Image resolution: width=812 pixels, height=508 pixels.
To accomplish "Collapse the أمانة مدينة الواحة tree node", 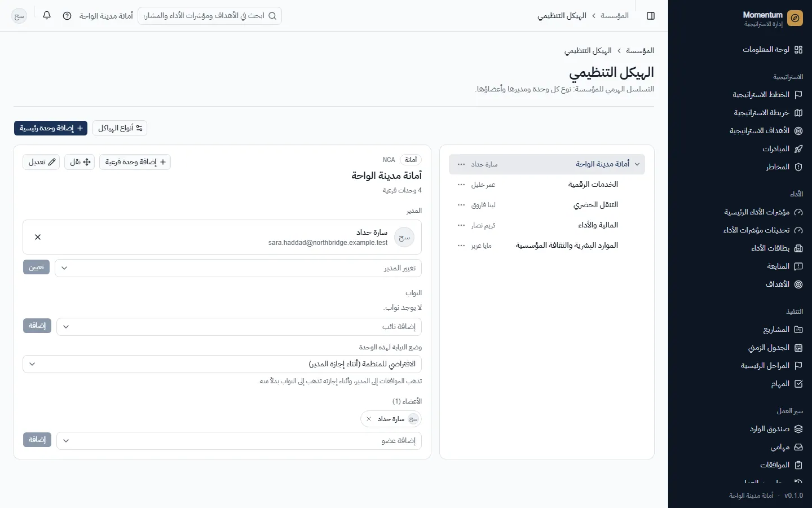I will click(x=637, y=164).
